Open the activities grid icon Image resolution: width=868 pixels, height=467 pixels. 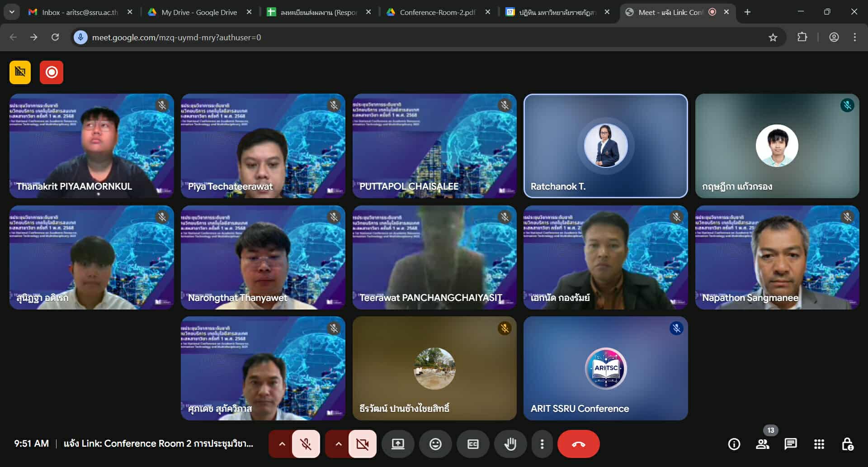[x=819, y=444]
